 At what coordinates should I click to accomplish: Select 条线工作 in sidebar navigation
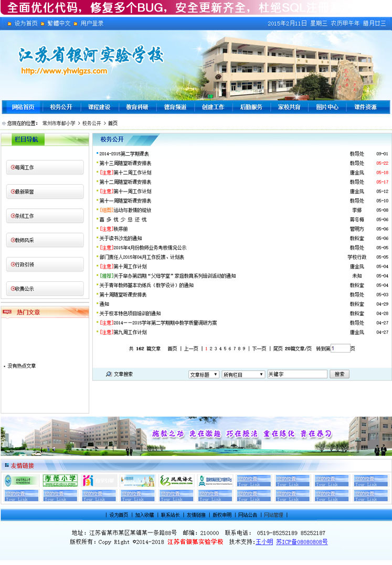[x=45, y=216]
